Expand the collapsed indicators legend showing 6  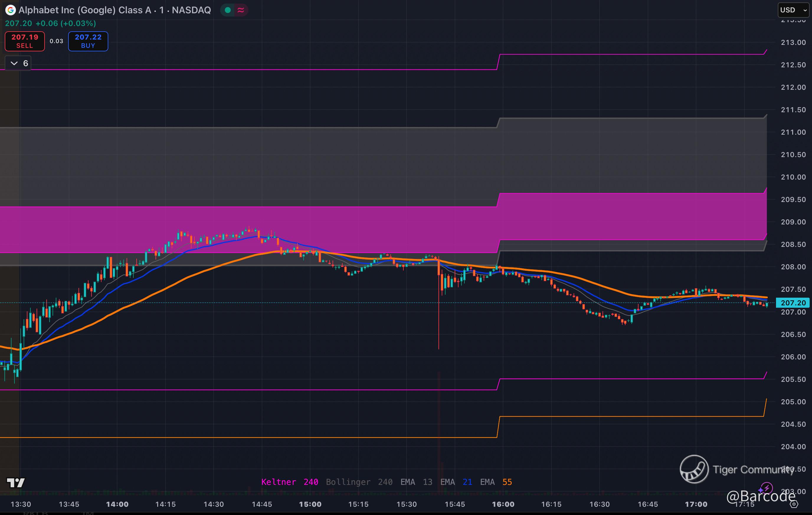coord(18,63)
